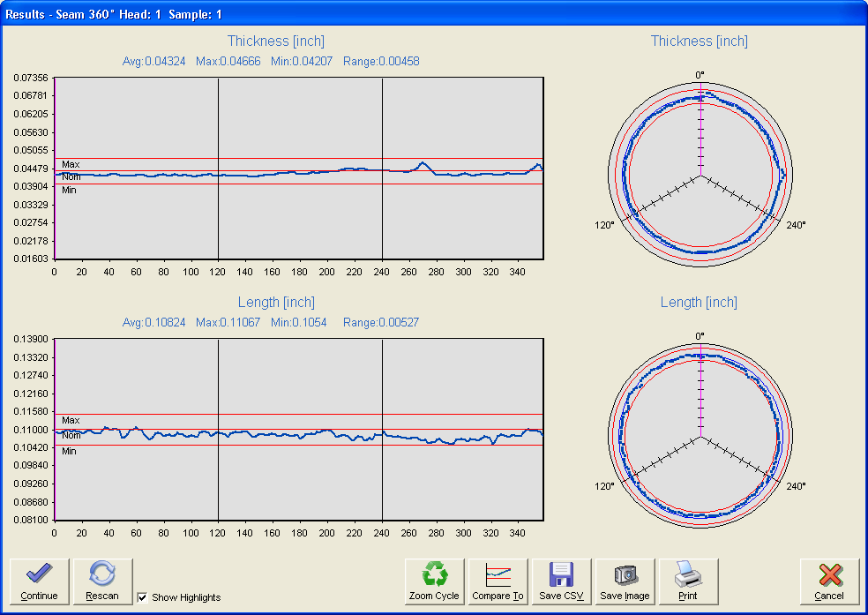Screen dimensions: 868x615
Task: Click the Continue checkmark button
Action: coord(39,581)
